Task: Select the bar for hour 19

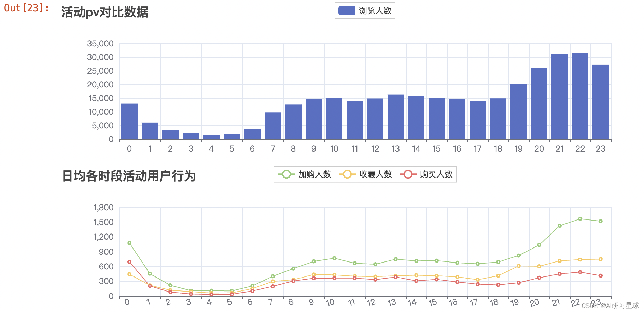Action: pos(519,112)
